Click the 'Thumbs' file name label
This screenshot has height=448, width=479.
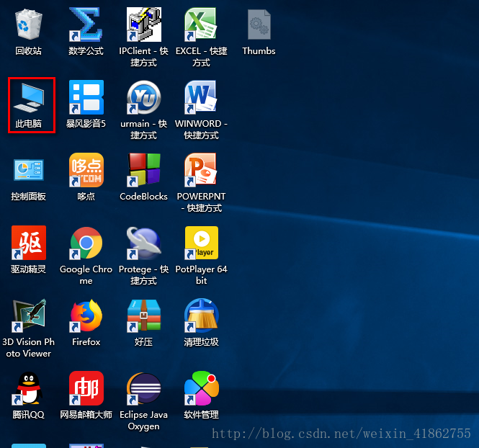[x=259, y=50]
